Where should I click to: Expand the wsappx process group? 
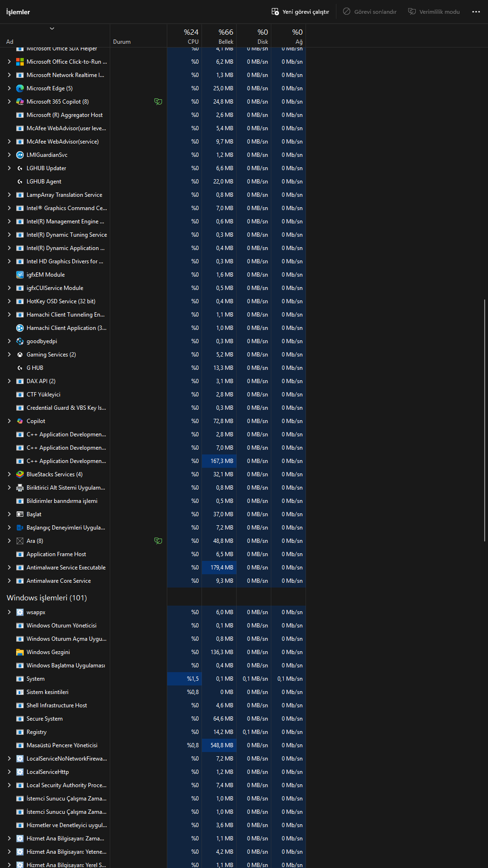(9, 612)
